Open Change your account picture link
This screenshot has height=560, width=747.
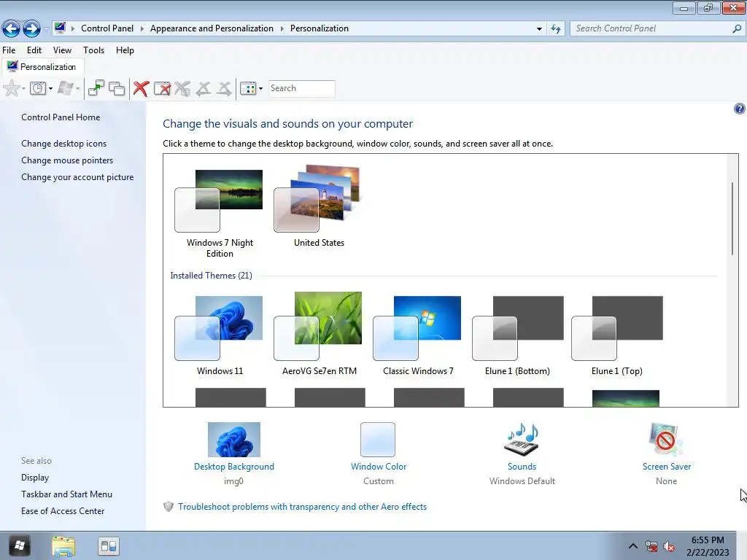[77, 176]
